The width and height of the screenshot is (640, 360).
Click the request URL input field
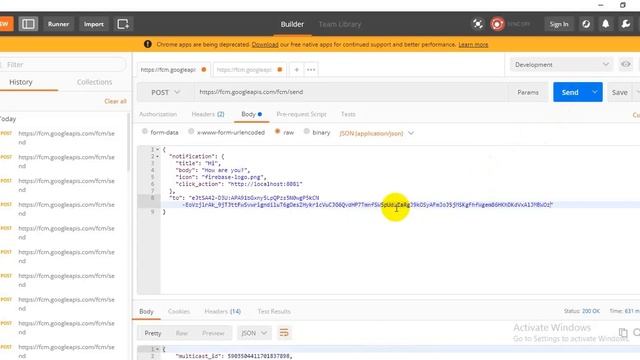[351, 92]
